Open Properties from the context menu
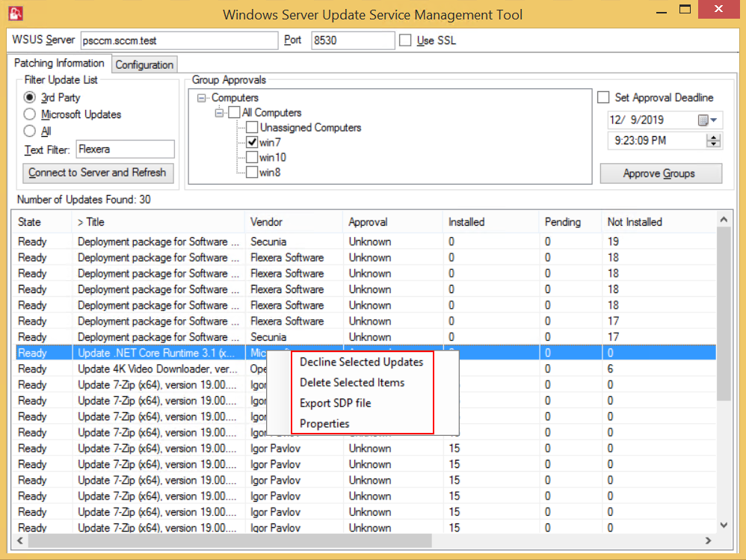Screen dimensions: 746x560 tap(324, 424)
